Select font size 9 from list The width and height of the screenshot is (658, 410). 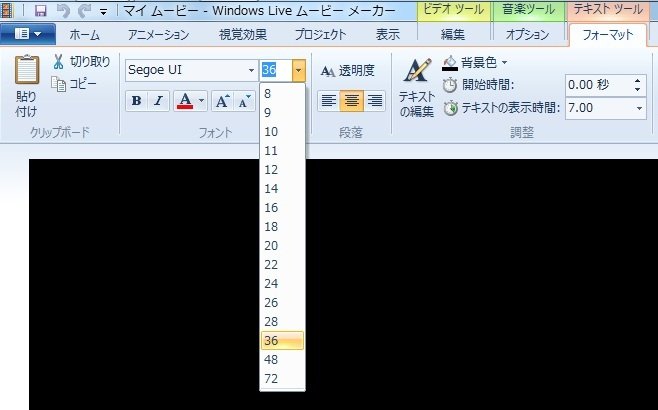click(282, 113)
